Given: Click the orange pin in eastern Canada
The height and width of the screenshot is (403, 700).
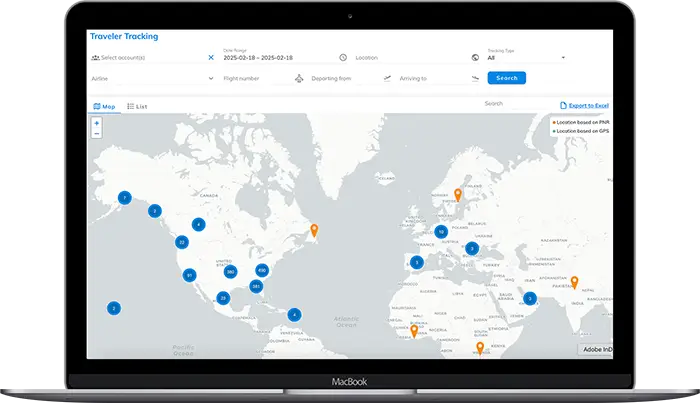Looking at the screenshot, I should point(314,230).
